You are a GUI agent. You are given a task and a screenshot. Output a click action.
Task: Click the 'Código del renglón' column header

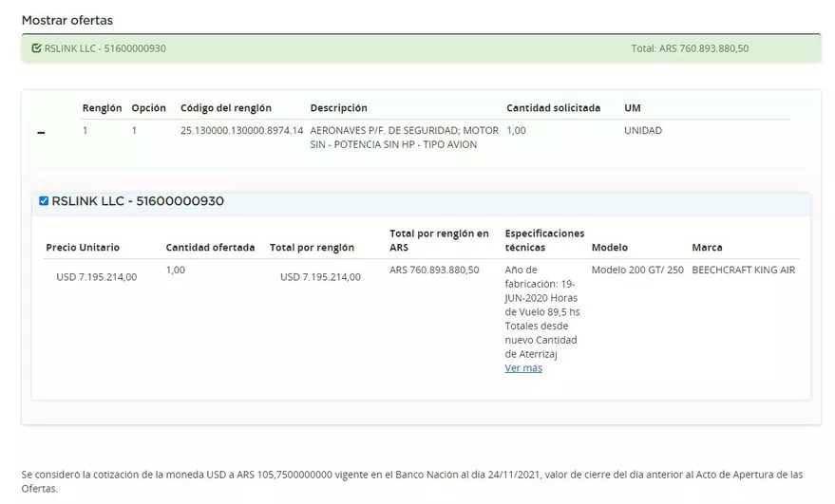click(x=225, y=108)
